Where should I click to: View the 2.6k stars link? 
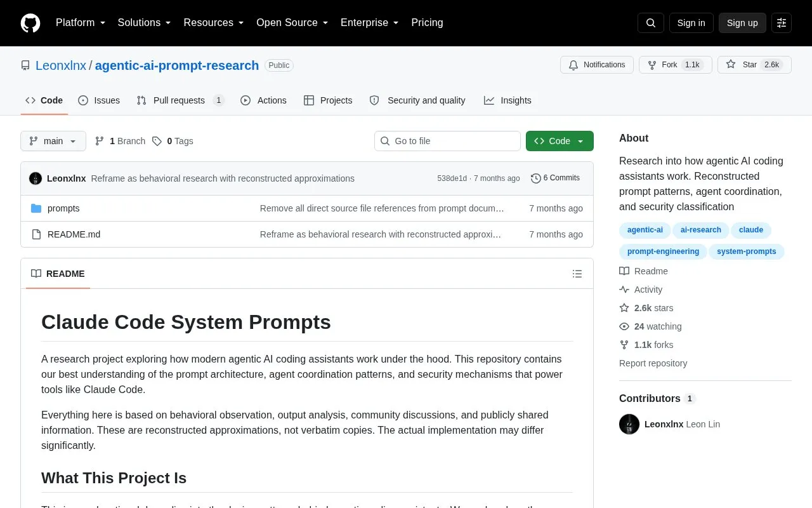point(646,308)
